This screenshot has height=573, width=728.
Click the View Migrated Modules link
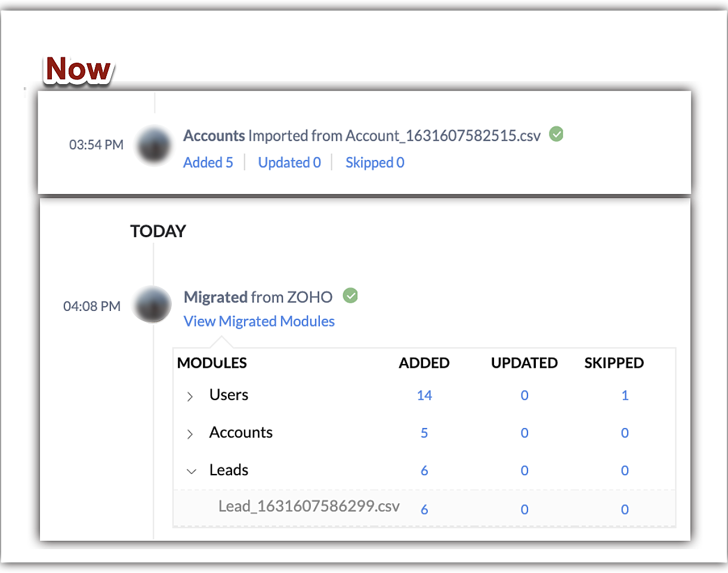click(259, 321)
